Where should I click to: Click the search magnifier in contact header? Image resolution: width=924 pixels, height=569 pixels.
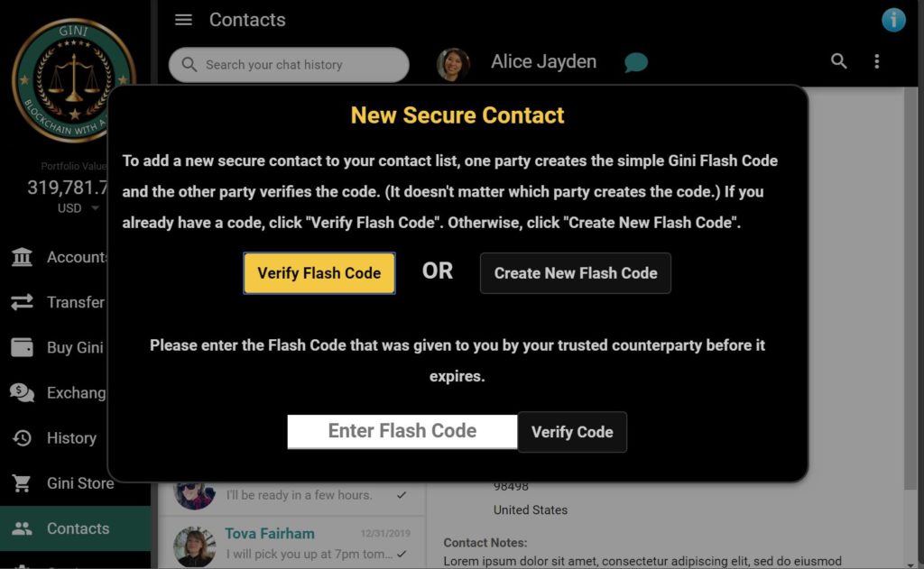pyautogui.click(x=838, y=60)
